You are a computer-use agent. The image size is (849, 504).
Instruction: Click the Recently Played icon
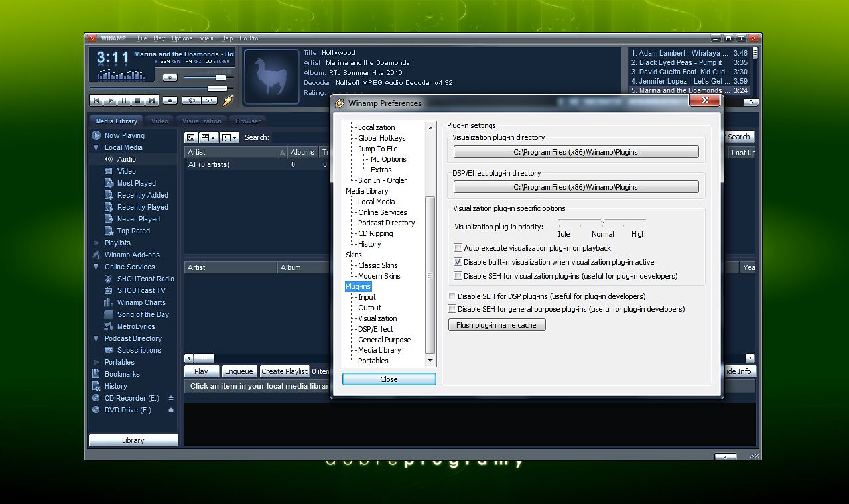coord(109,207)
